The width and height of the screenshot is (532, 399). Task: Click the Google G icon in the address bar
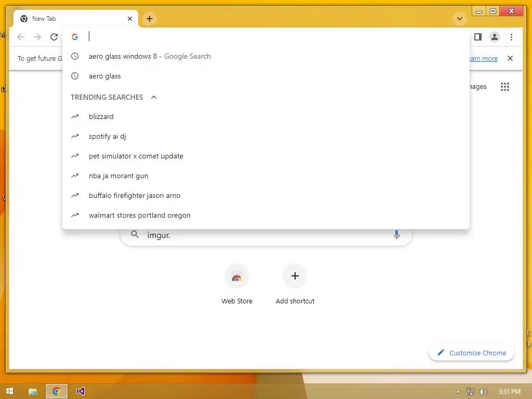pyautogui.click(x=75, y=37)
